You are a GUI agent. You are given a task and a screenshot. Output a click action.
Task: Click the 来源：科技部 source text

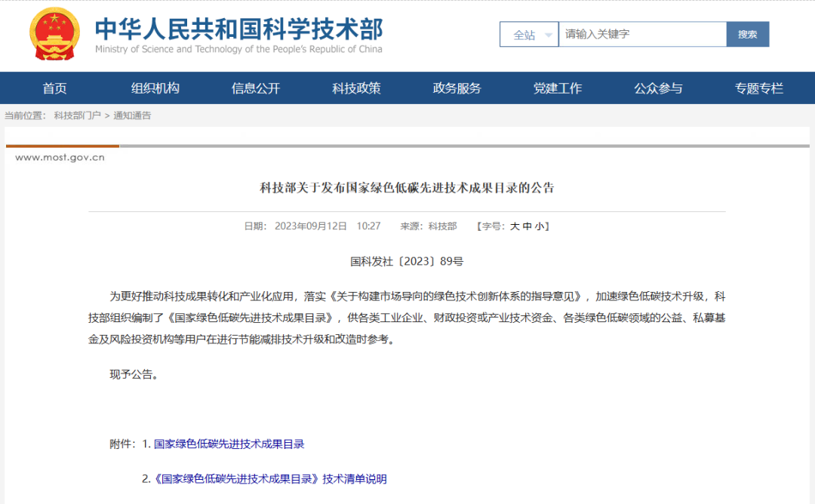tap(429, 226)
